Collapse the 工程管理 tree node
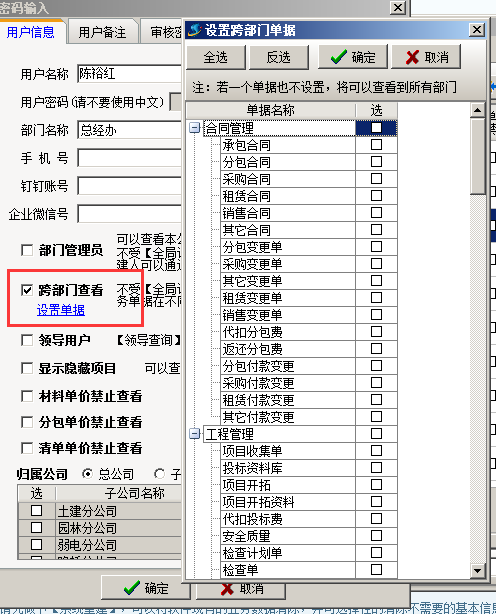Viewport: 496px width, 614px height. pyautogui.click(x=194, y=433)
